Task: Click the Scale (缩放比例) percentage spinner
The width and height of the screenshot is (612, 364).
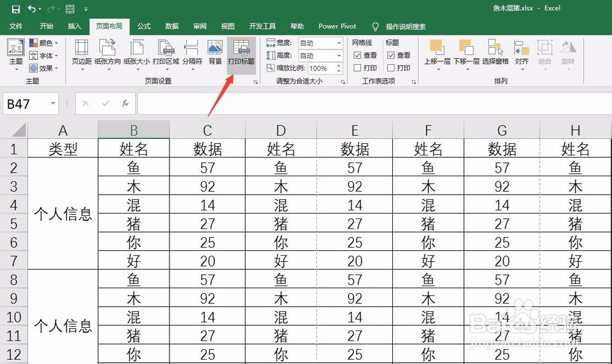Action: pos(339,69)
